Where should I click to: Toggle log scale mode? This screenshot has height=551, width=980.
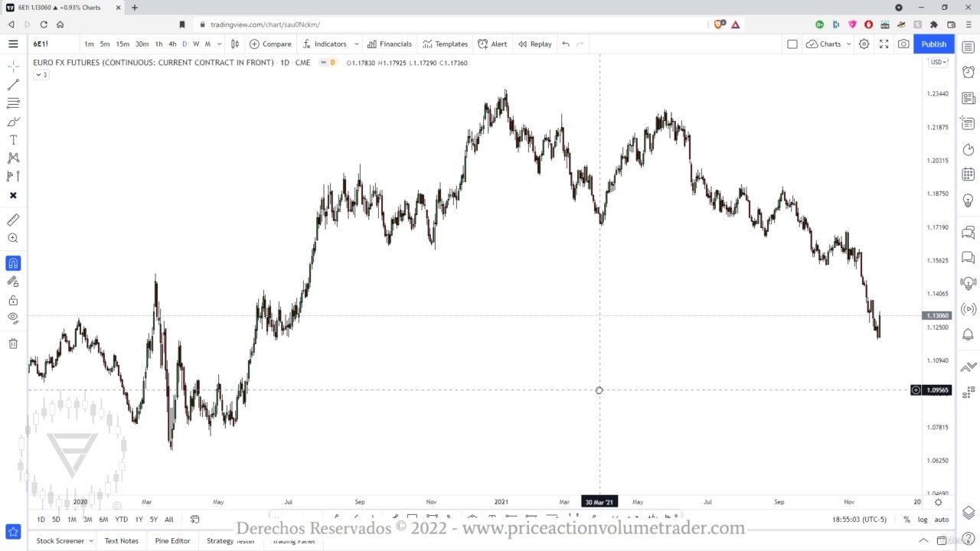[x=923, y=520]
